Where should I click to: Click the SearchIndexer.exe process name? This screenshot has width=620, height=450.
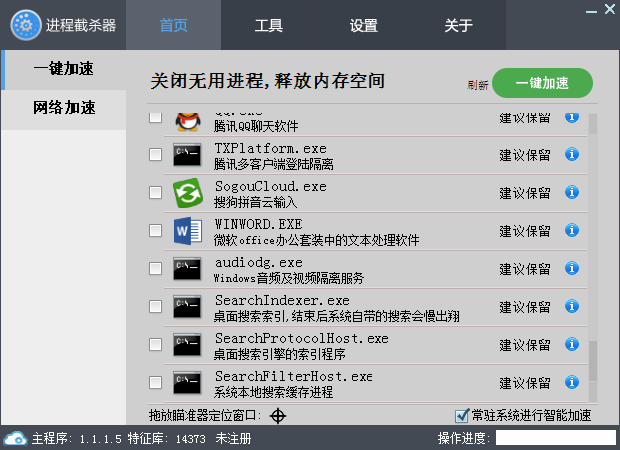coord(282,301)
